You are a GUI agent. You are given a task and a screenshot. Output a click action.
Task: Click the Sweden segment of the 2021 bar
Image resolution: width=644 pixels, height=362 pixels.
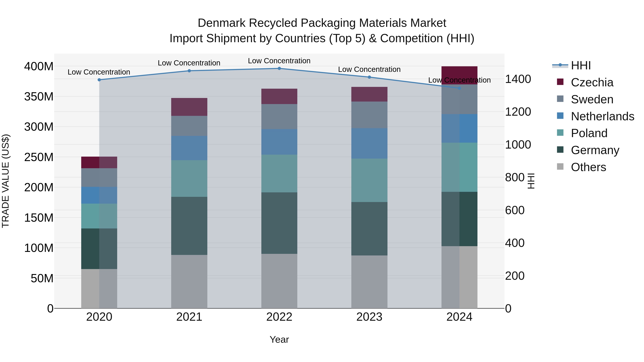click(189, 126)
